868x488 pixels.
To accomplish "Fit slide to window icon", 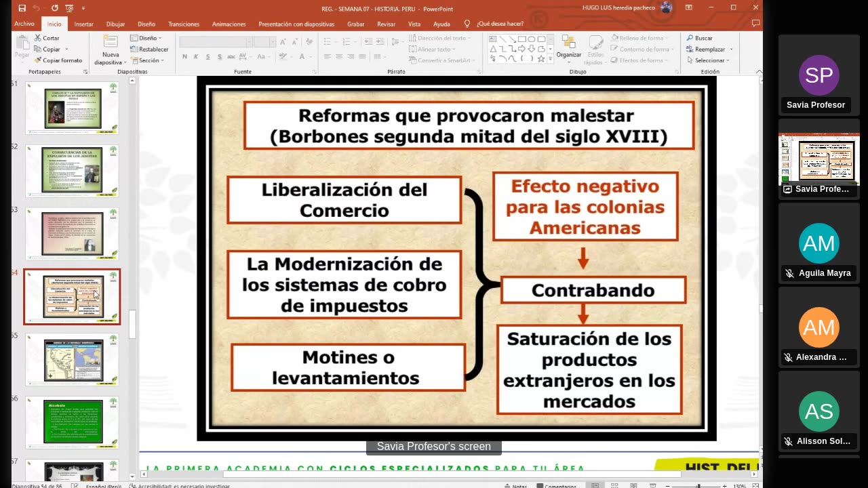I will 755,485.
